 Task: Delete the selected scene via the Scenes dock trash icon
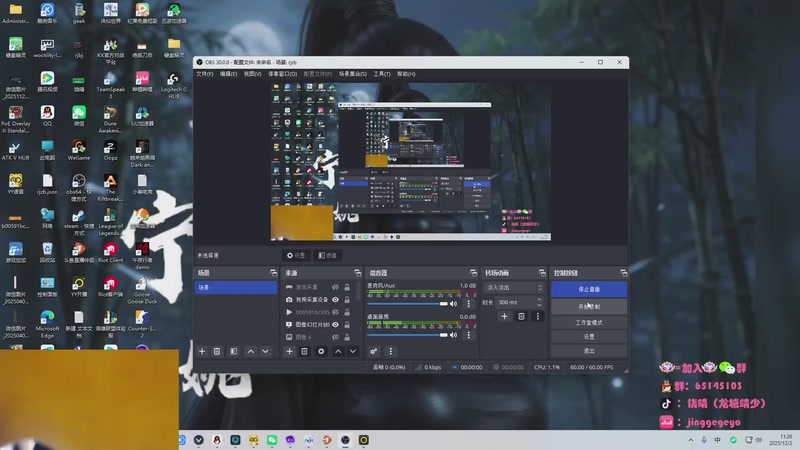[x=217, y=352]
